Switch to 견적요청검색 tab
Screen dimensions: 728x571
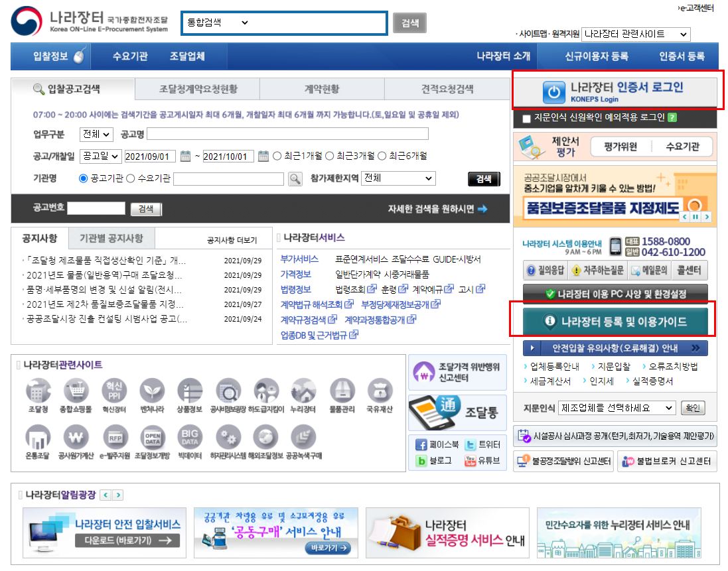coord(447,89)
